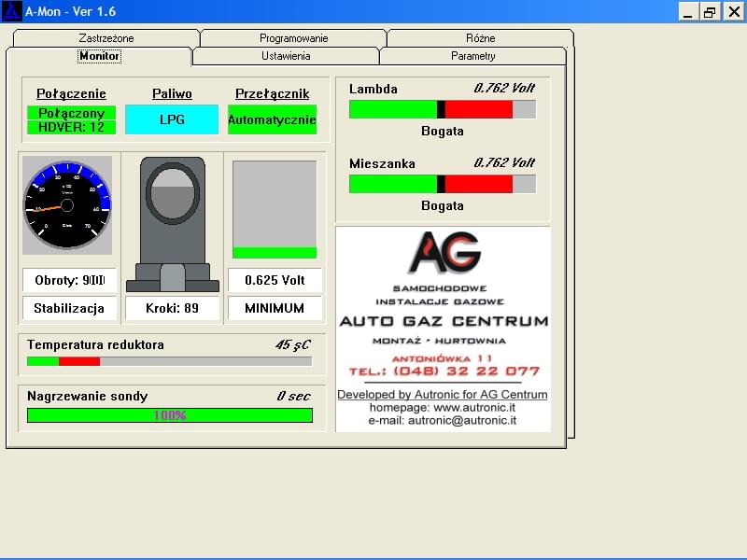This screenshot has height=560, width=747.
Task: Click the A-Mon title bar app icon
Action: 12,11
